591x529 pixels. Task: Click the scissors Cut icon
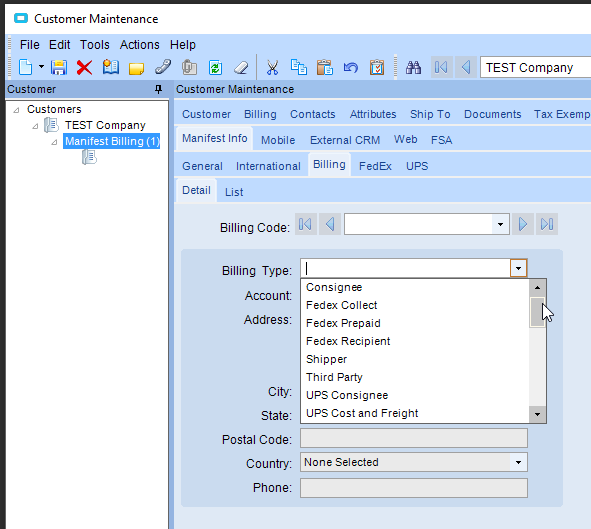click(272, 68)
